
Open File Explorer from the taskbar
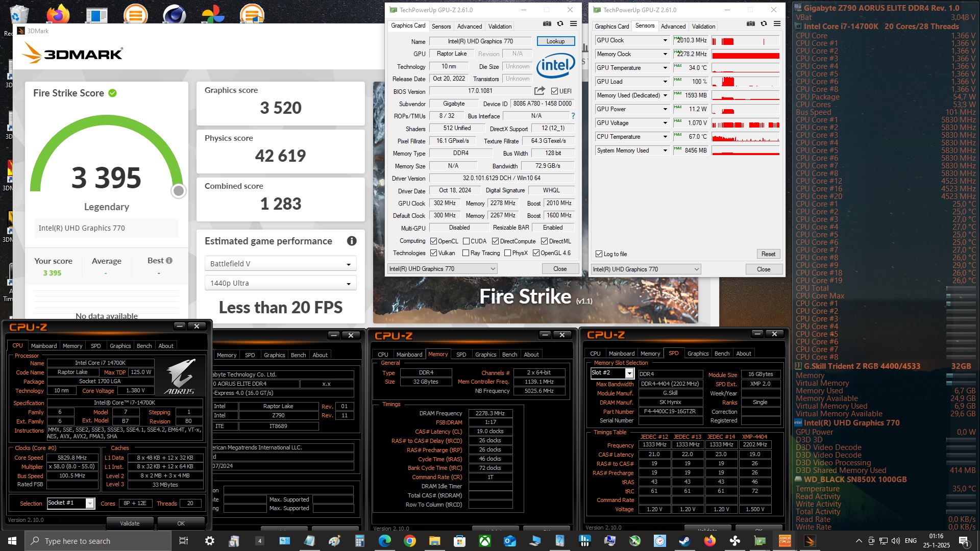point(434,541)
